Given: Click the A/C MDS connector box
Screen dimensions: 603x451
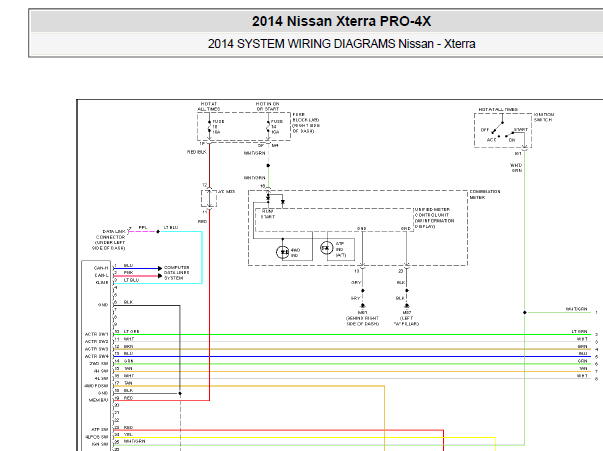Looking at the screenshot, I should pos(209,198).
